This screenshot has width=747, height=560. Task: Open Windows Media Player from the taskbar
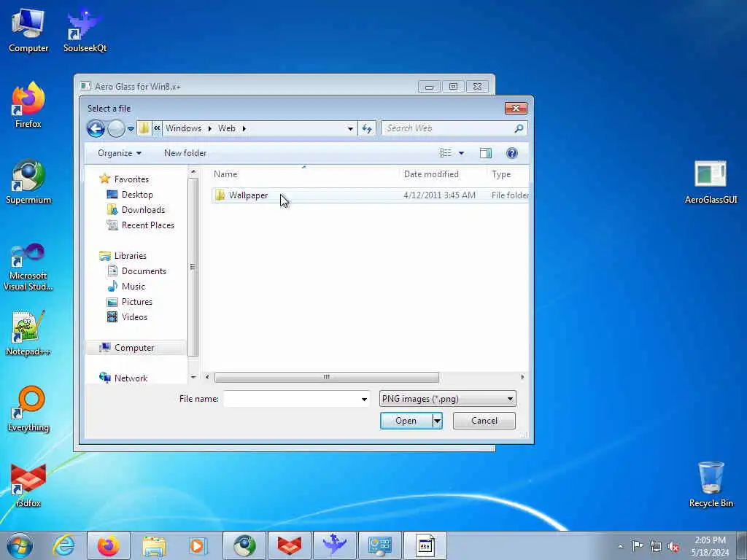tap(197, 545)
